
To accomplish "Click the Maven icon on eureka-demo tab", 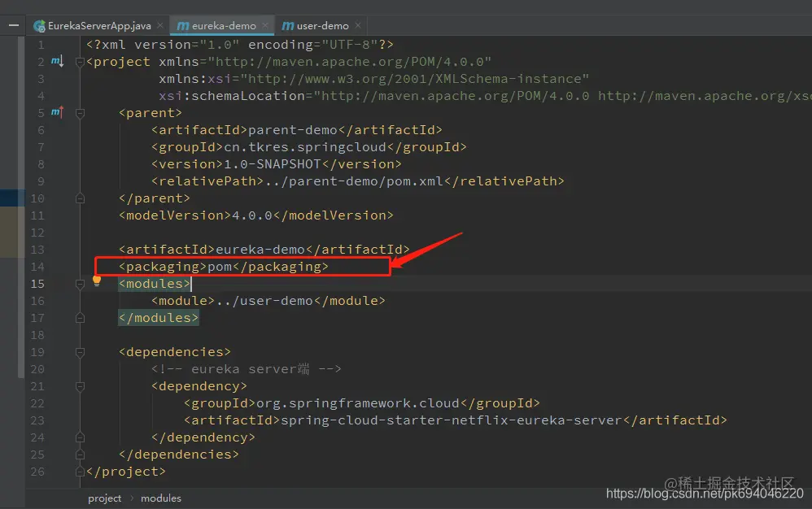I will [183, 26].
